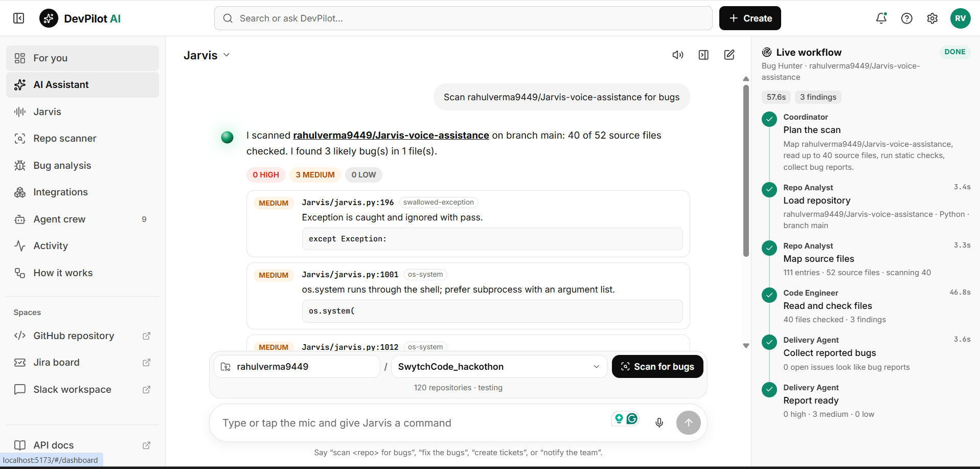Open Jarvis item in the sidebar
The height and width of the screenshot is (469, 980).
(82, 112)
